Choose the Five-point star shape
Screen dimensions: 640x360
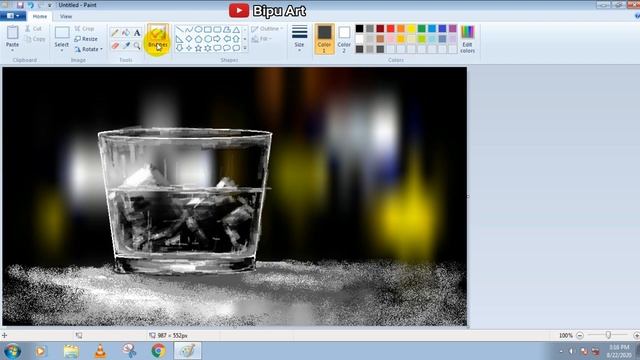pyautogui.click(x=198, y=48)
